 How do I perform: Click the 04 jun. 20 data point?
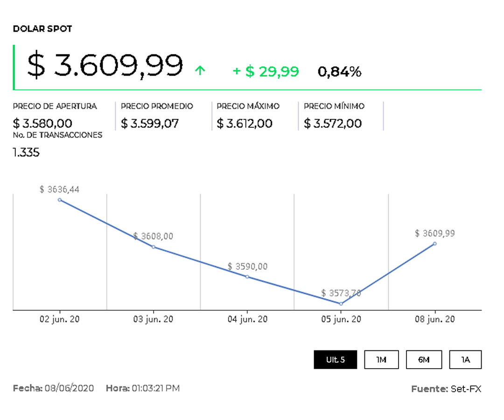[x=247, y=277]
